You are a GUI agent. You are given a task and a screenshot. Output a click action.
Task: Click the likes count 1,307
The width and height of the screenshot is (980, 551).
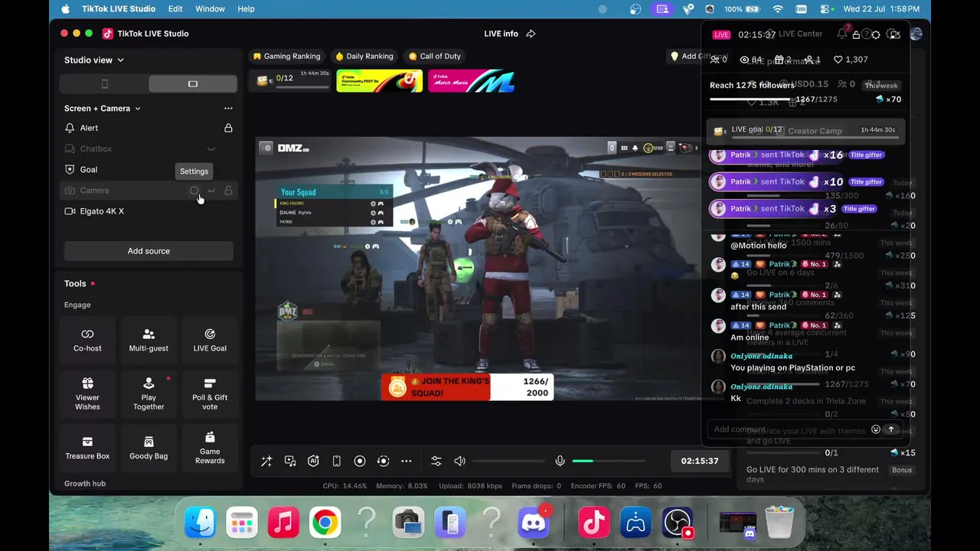tap(851, 60)
